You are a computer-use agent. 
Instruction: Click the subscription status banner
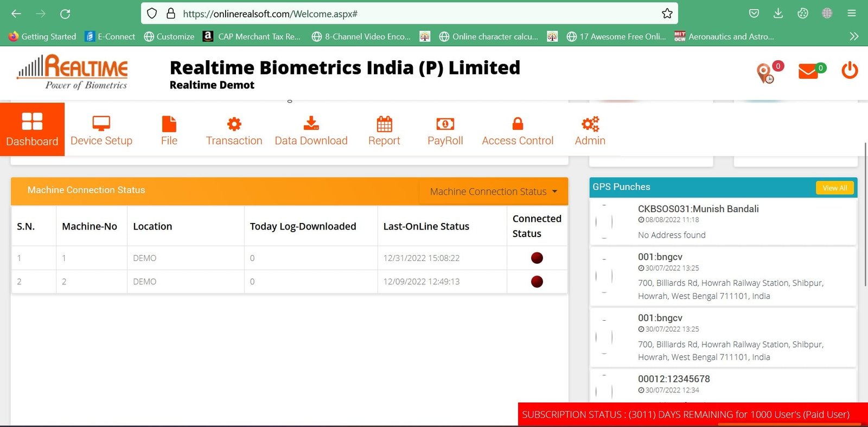693,415
